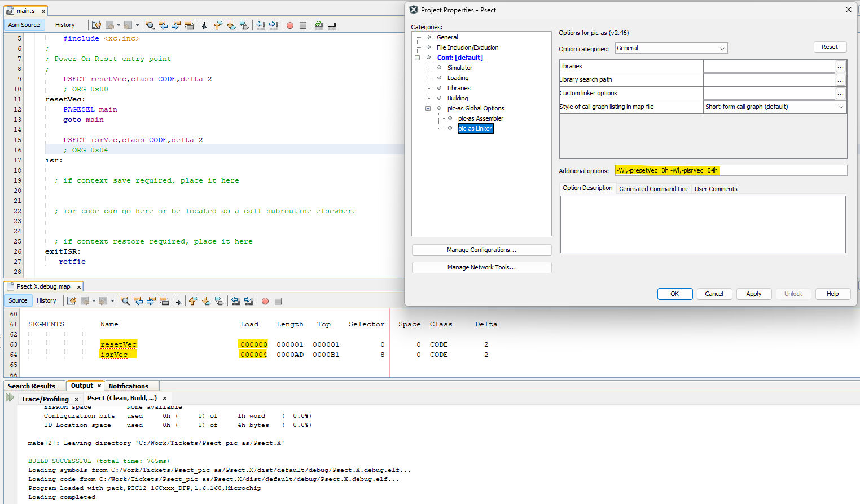Click next bookmark in map file toolbar
This screenshot has height=504, width=860.
pos(206,301)
